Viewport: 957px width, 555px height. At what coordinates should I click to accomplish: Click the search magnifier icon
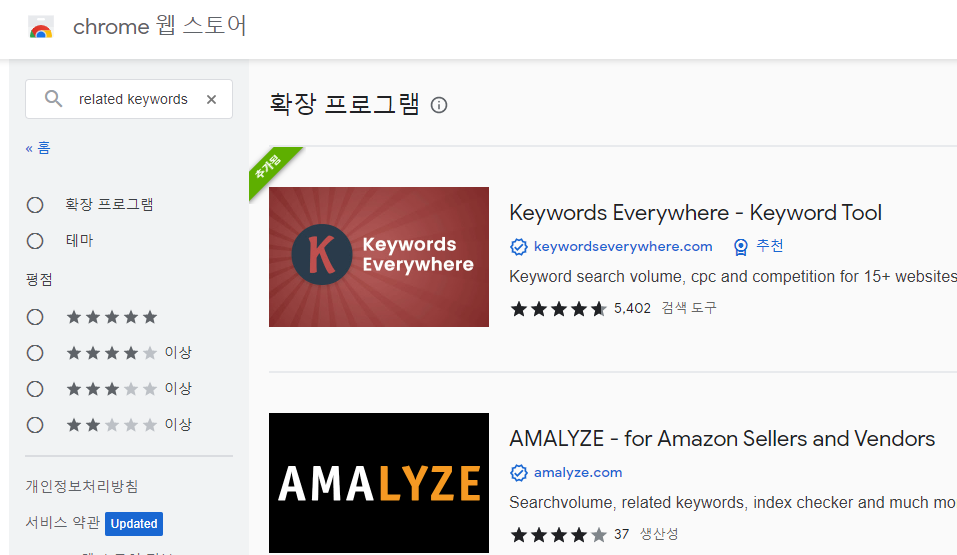[54, 99]
